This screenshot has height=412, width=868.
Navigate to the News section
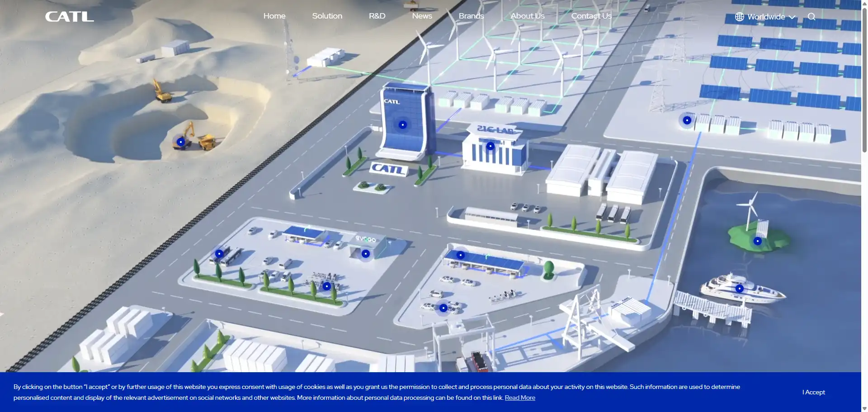(x=422, y=16)
